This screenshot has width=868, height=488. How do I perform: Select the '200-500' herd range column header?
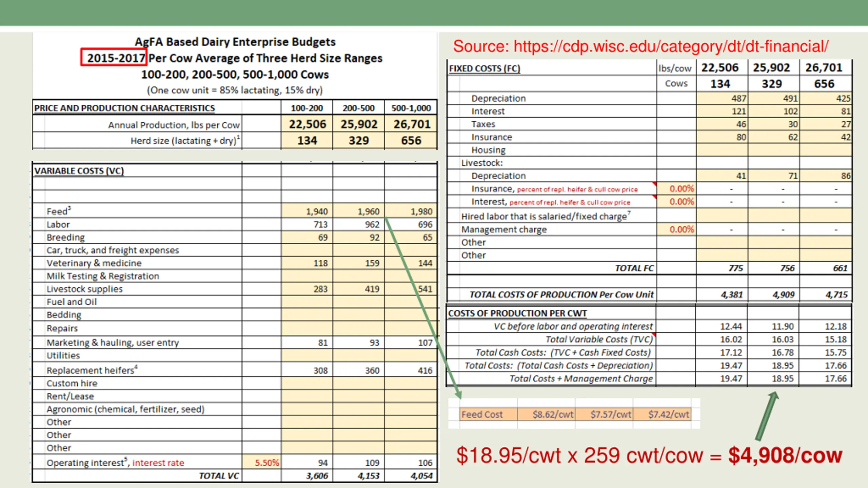coord(358,108)
